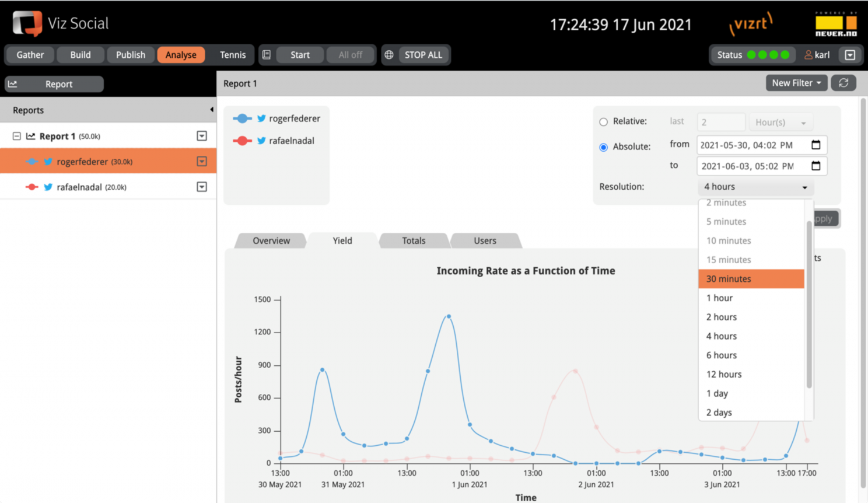Click the refresh report icon
868x503 pixels.
(x=843, y=83)
